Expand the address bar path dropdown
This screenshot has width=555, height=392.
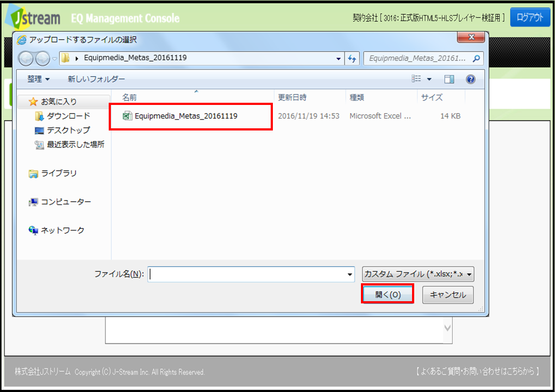coord(339,58)
